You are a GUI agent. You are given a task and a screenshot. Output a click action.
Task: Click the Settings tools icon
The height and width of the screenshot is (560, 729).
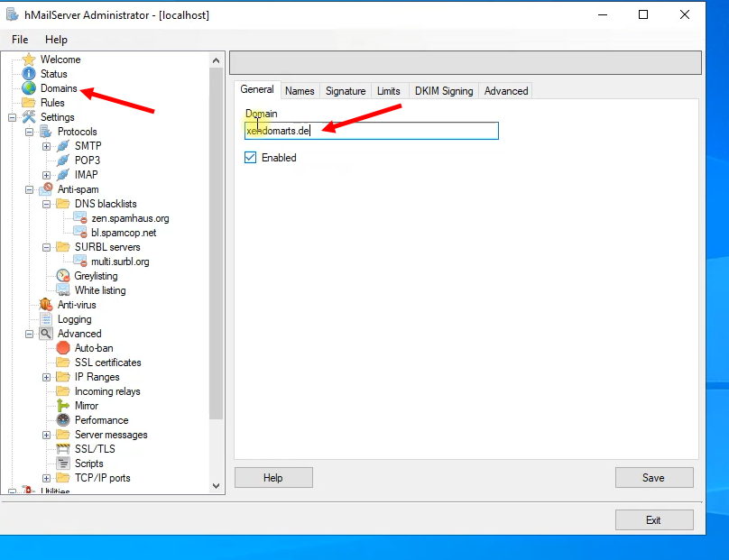click(x=29, y=117)
